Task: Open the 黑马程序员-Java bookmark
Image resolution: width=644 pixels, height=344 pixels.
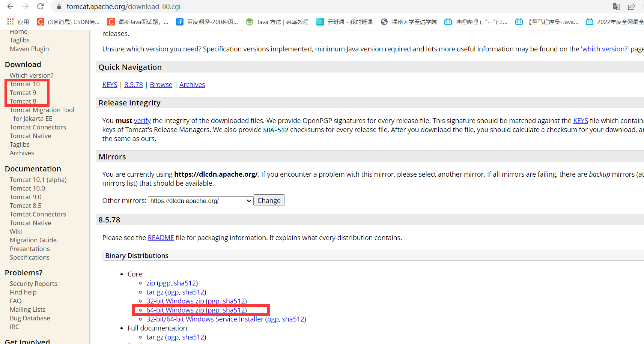Action: (x=547, y=22)
